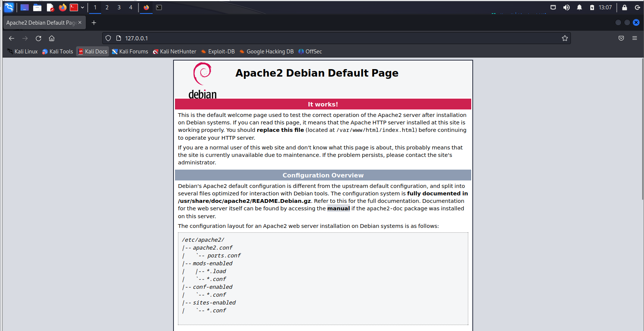Open the Kali NetHunter bookmark
The image size is (644, 331).
click(x=174, y=52)
